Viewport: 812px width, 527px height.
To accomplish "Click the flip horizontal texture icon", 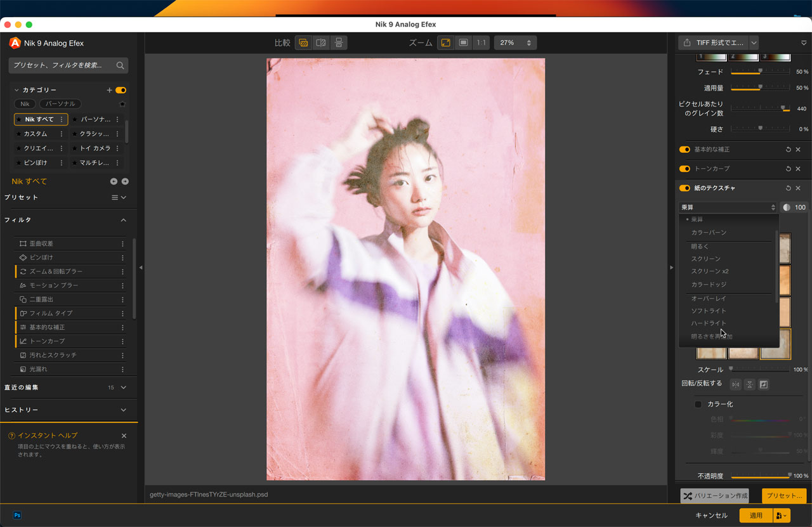I will 735,384.
